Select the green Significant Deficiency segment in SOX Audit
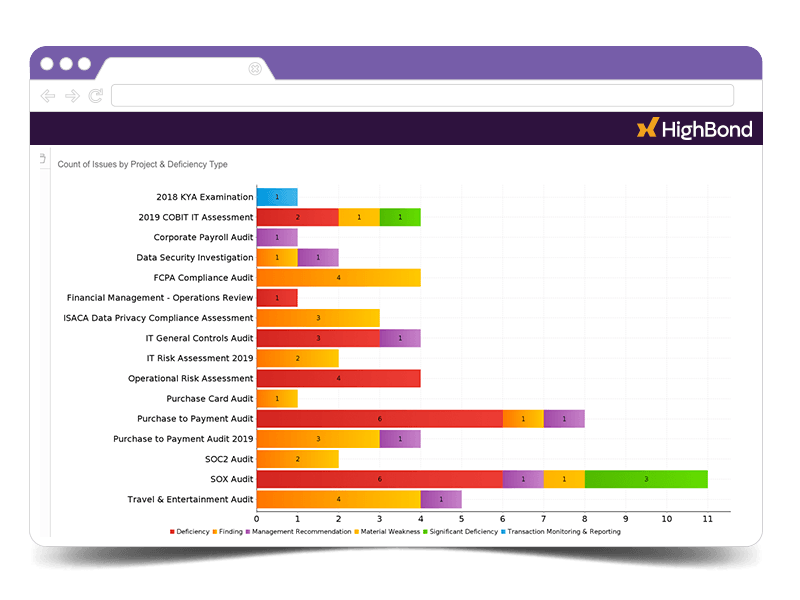 (x=645, y=479)
